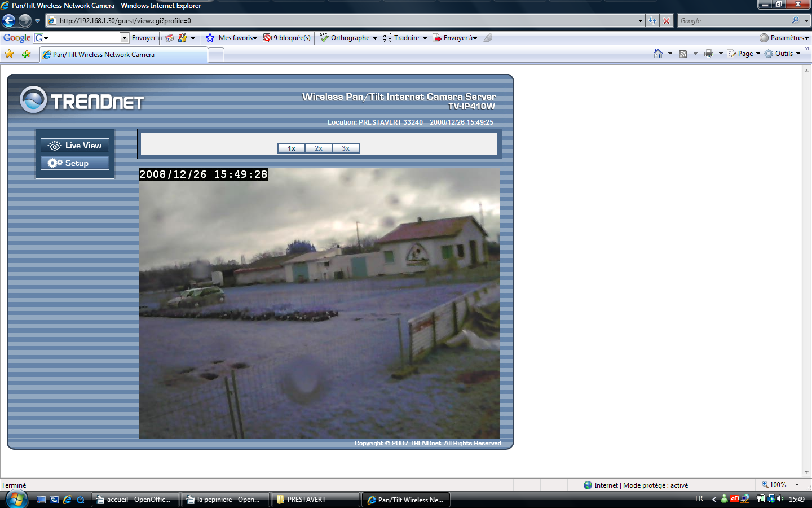Image resolution: width=812 pixels, height=508 pixels.
Task: Switch to accueil - OpenOffice taskbar window
Action: pyautogui.click(x=135, y=500)
